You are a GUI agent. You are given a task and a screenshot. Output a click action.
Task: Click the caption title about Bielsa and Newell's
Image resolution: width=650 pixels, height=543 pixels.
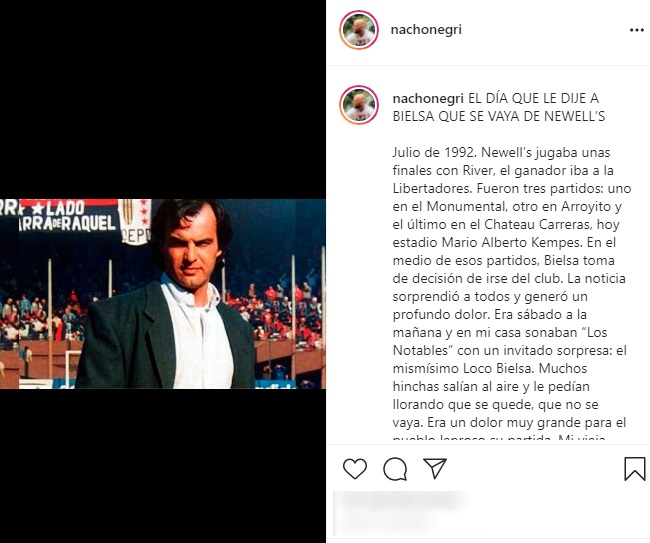499,107
